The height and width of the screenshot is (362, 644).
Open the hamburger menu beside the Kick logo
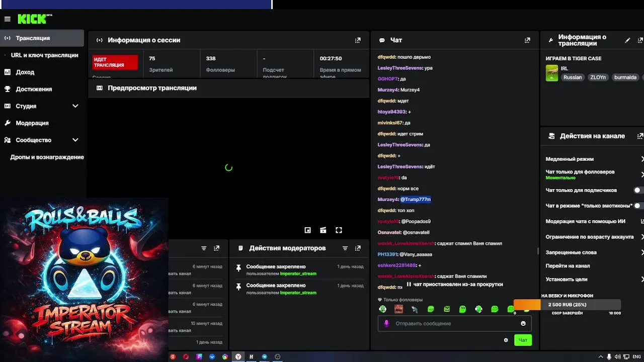(7, 19)
